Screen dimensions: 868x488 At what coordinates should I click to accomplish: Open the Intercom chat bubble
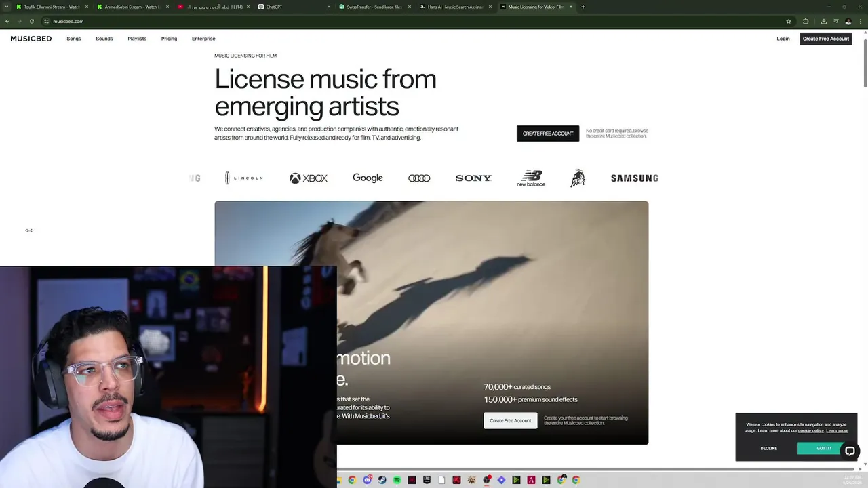coord(850,451)
